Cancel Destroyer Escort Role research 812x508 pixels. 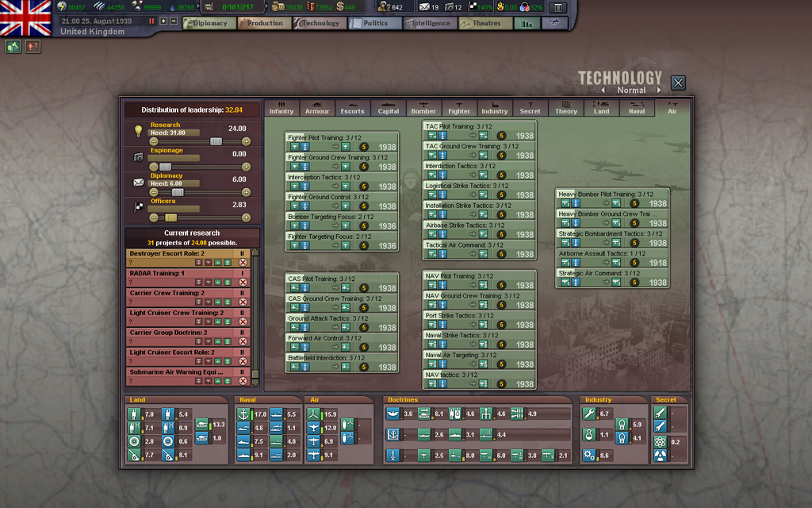pyautogui.click(x=243, y=263)
